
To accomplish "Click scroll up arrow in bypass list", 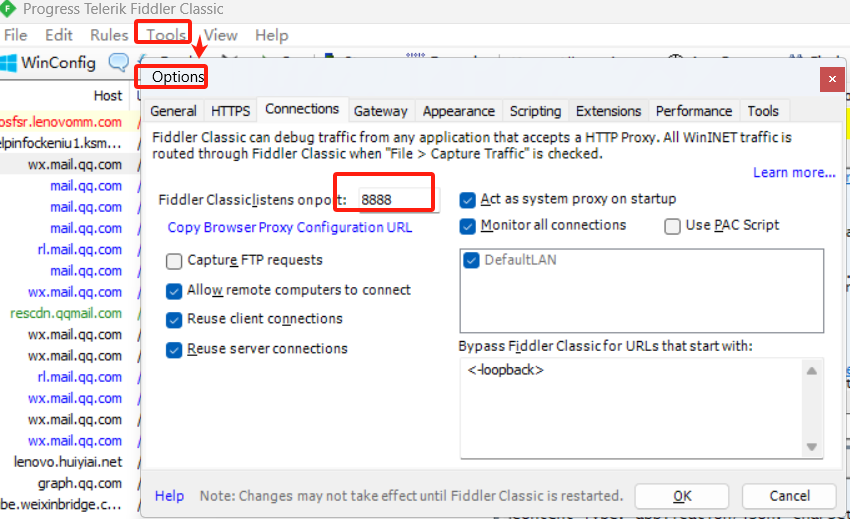I will (812, 371).
